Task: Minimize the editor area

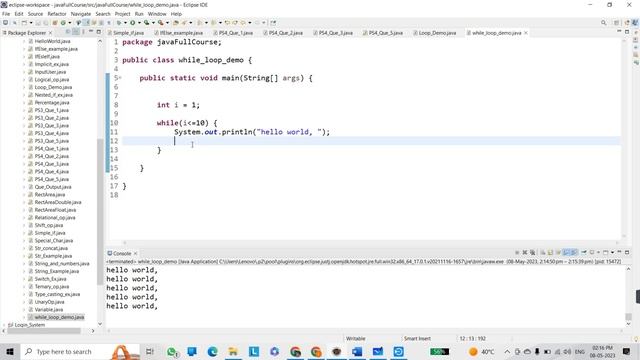Action: coord(619,31)
